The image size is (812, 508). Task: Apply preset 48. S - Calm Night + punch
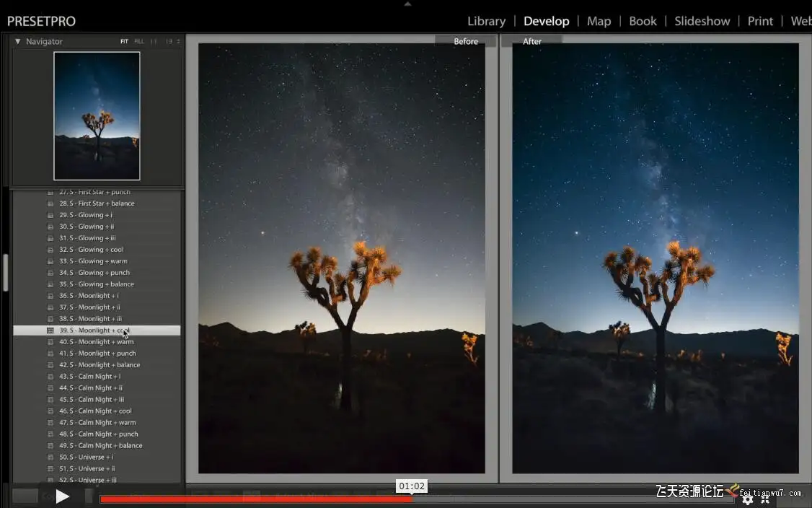97,434
